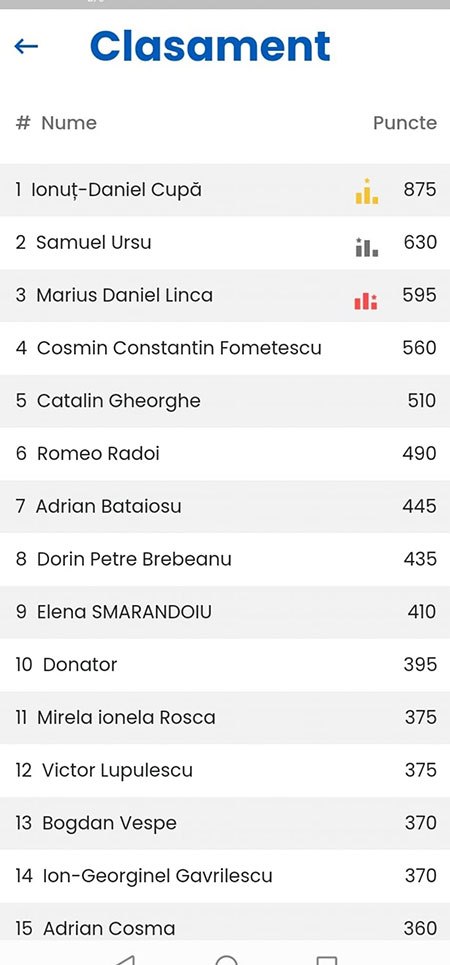Click the Clasament page title

pyautogui.click(x=210, y=46)
